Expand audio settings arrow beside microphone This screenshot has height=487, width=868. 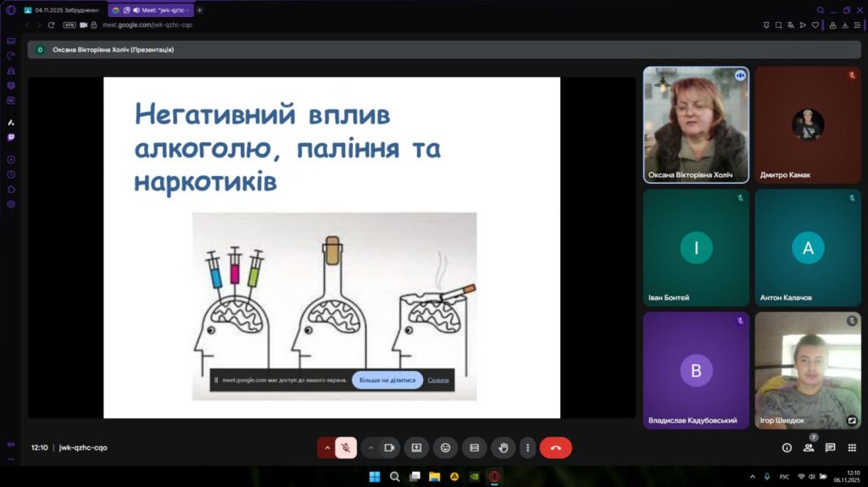point(326,447)
